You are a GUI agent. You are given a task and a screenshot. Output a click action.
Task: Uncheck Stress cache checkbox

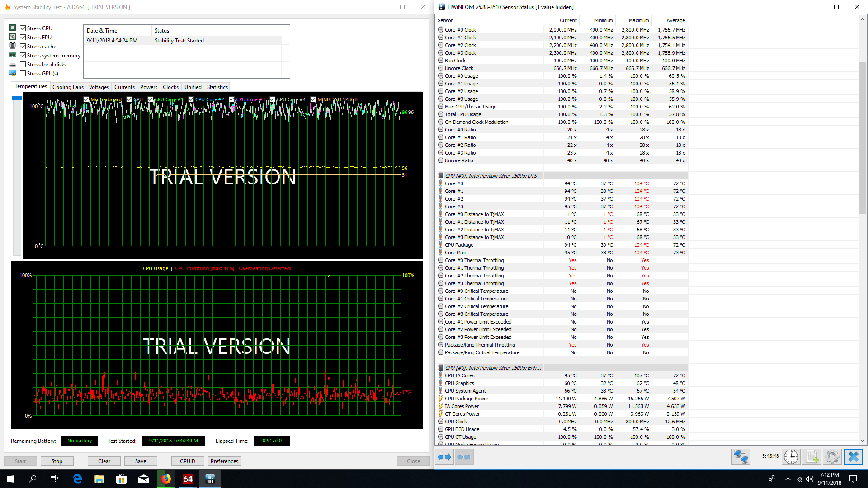click(23, 46)
